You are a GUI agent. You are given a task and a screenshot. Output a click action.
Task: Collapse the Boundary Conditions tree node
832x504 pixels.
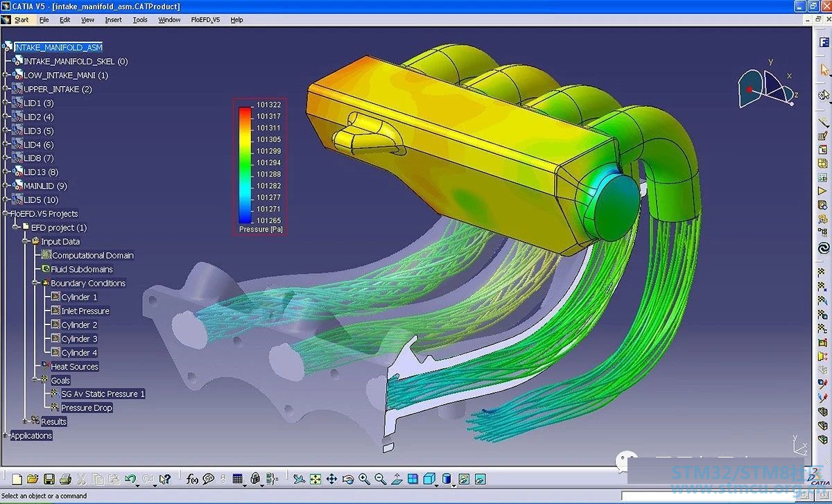point(35,283)
